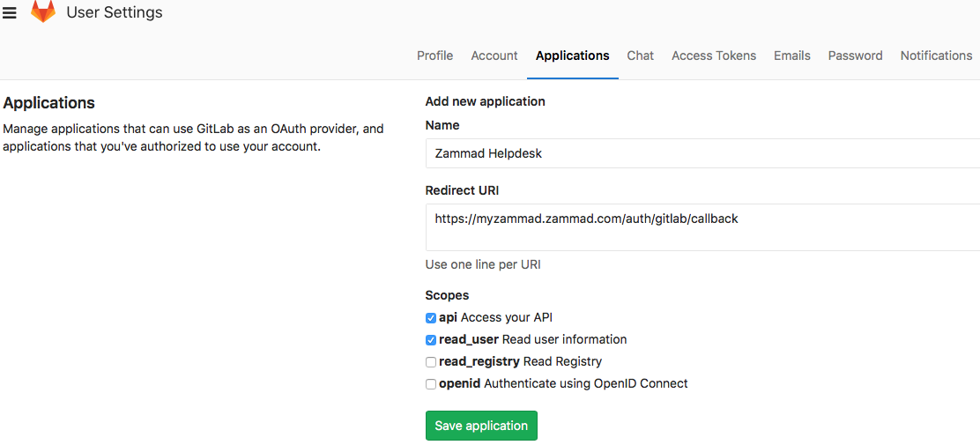Enable the openid scope checkbox
Screen dimensions: 980x445
pyautogui.click(x=431, y=384)
